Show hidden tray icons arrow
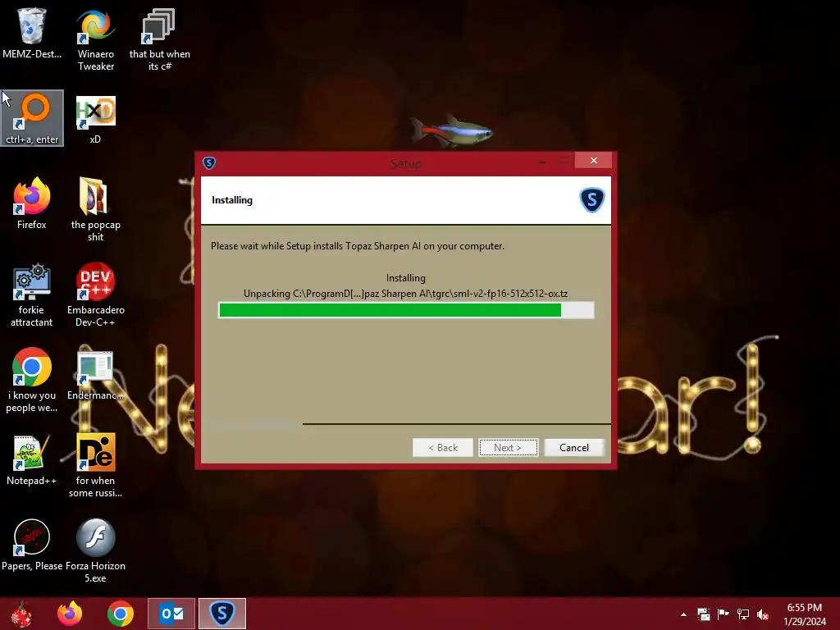The height and width of the screenshot is (630, 840). click(683, 614)
